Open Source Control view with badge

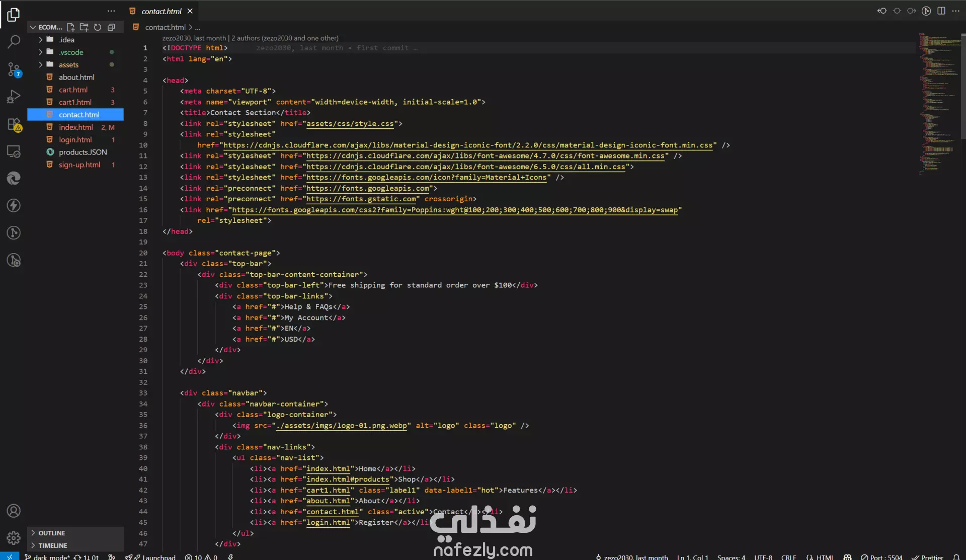point(14,69)
